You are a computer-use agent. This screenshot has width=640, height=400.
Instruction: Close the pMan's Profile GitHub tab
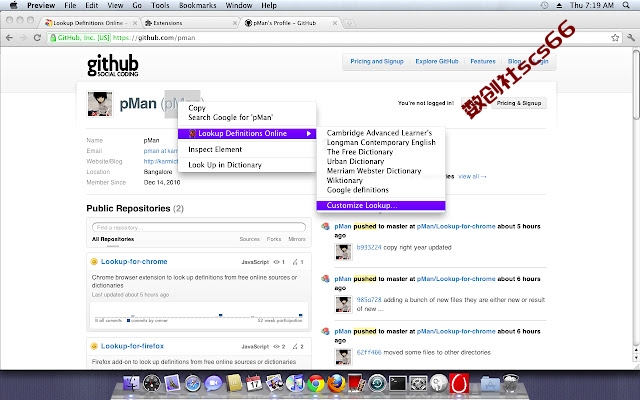(335, 23)
